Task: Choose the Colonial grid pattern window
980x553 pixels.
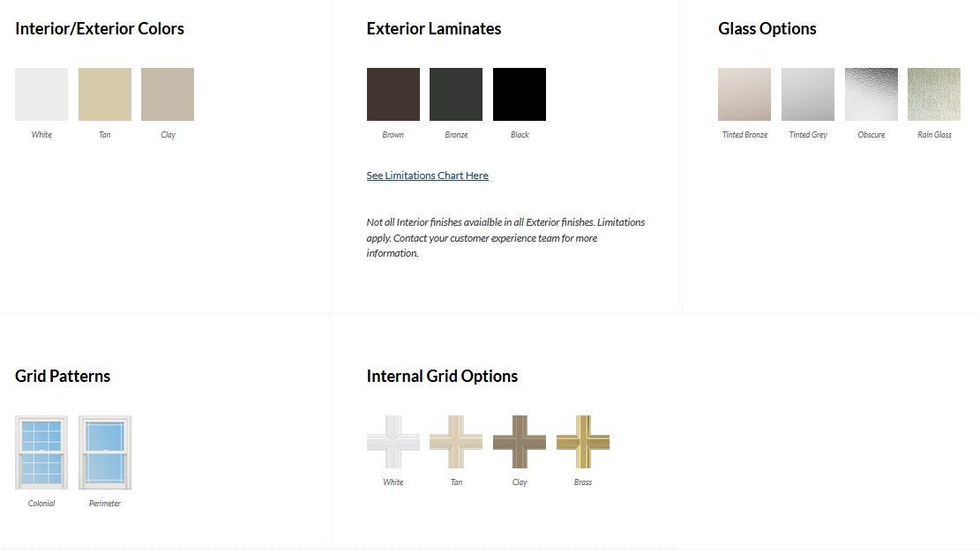Action: (x=41, y=452)
